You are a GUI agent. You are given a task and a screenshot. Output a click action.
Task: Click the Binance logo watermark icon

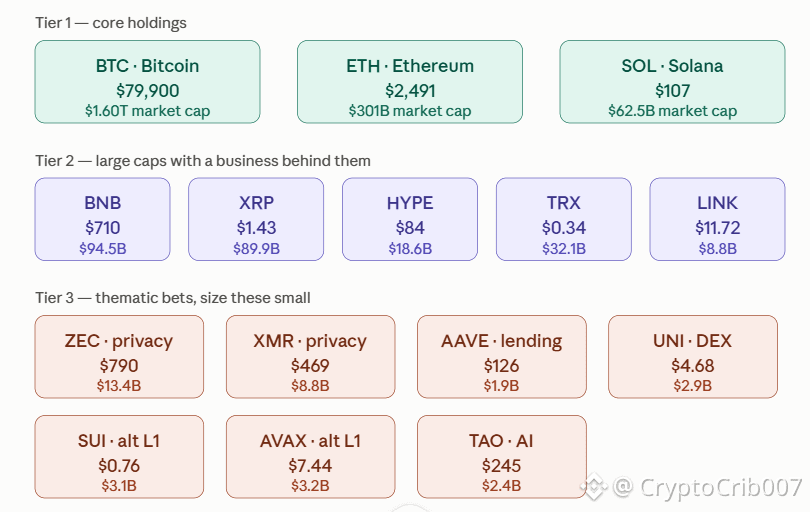pos(593,487)
